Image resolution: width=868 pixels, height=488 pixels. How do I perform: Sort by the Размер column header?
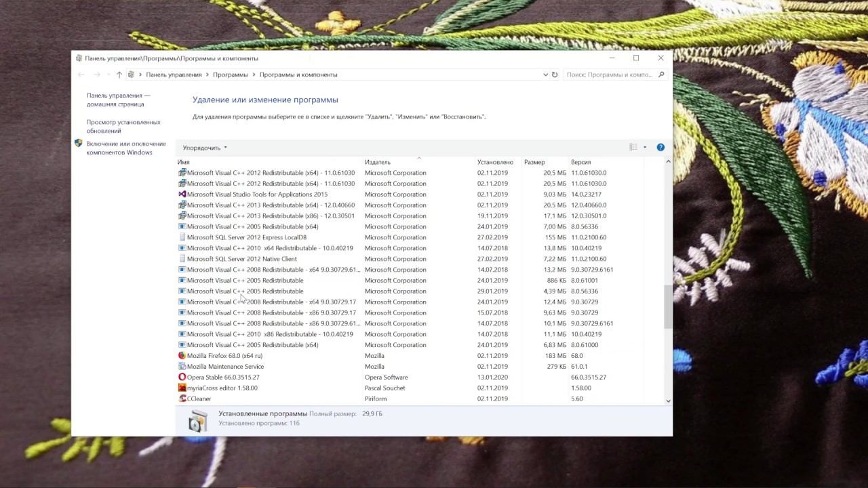[x=534, y=163]
